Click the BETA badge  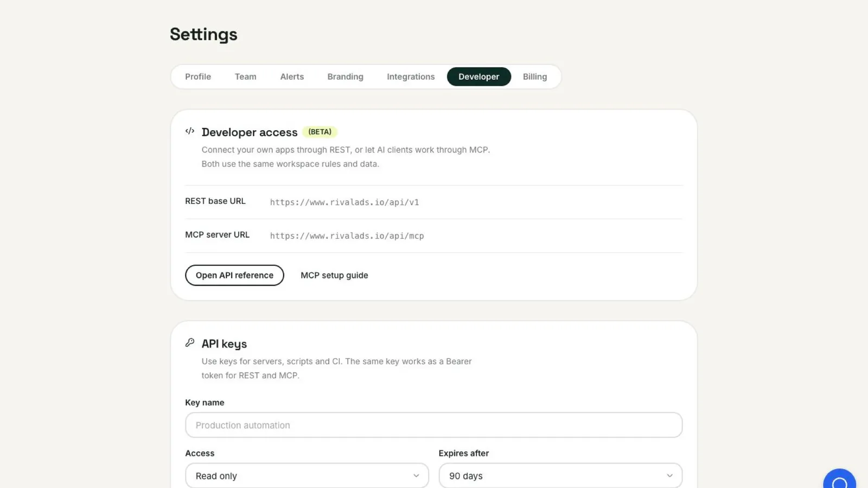pos(320,132)
